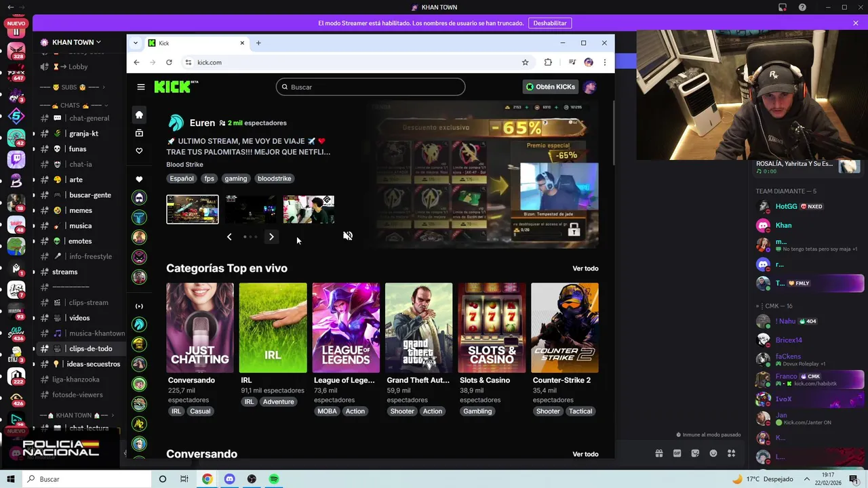The height and width of the screenshot is (488, 868).
Task: Open the Just Chatting category card
Action: coord(200,328)
